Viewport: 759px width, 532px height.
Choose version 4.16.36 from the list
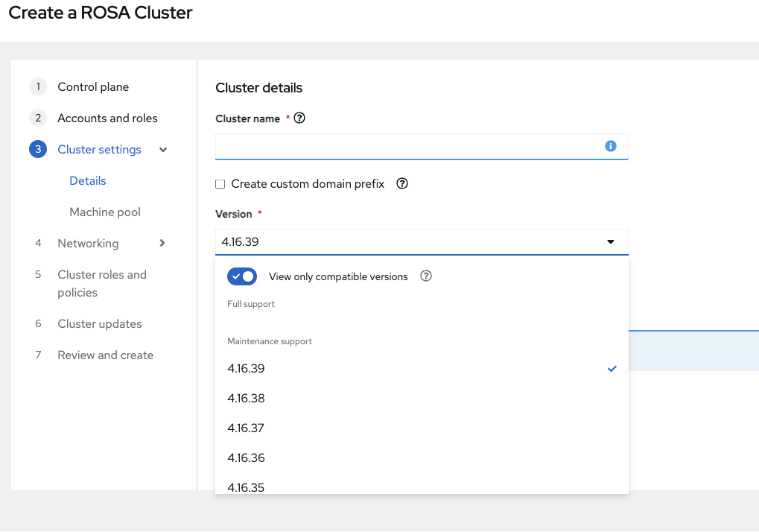click(x=246, y=458)
